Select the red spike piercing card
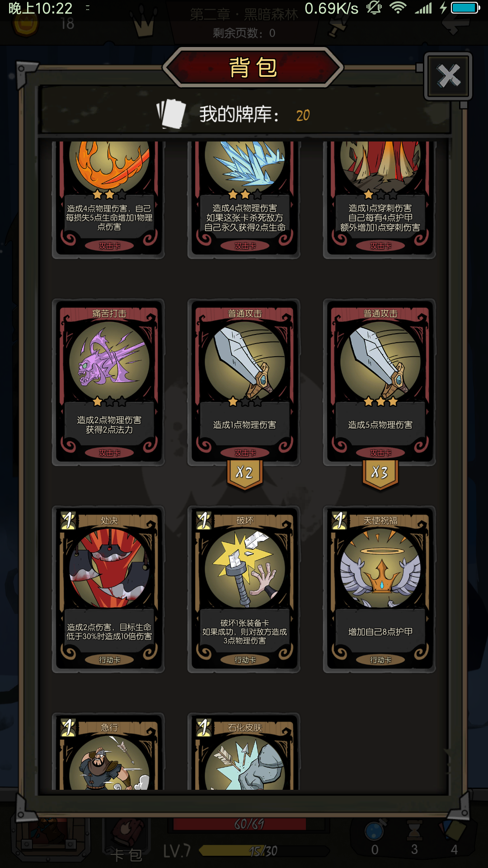 point(380,200)
